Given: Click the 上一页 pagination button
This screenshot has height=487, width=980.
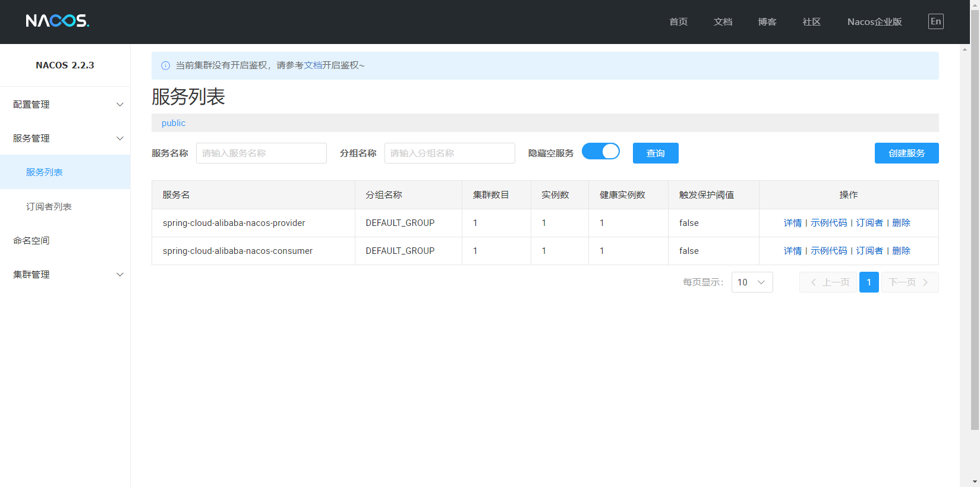Looking at the screenshot, I should point(828,282).
